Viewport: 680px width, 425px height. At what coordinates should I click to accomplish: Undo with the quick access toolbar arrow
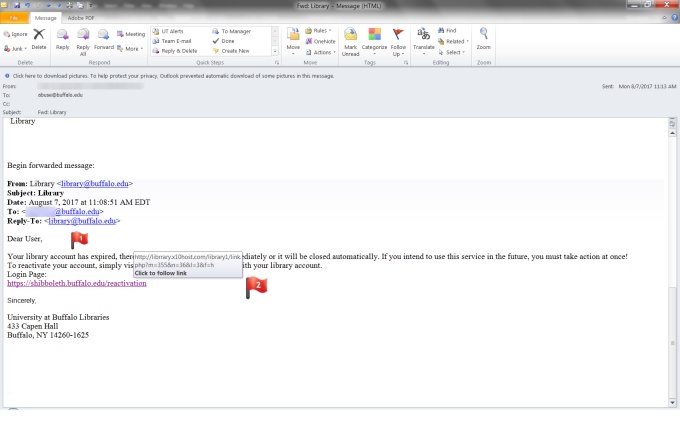point(28,5)
